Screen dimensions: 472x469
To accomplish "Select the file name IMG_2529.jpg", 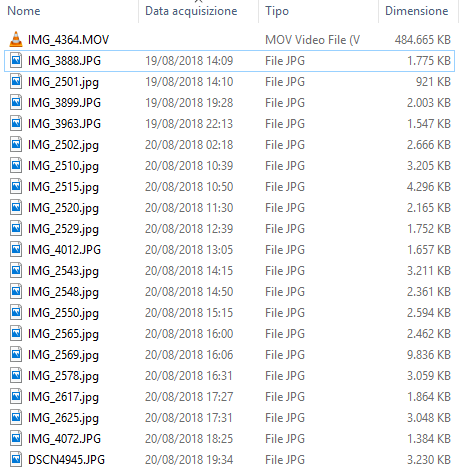I will pyautogui.click(x=63, y=229).
